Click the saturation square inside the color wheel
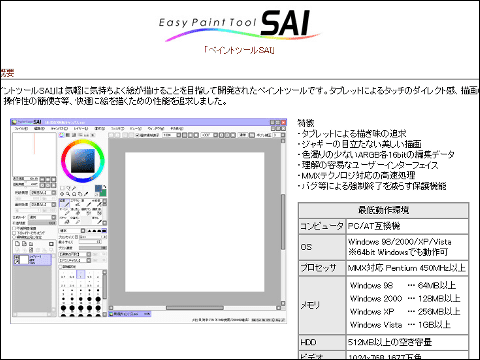Viewport: 480px width, 360px height. pyautogui.click(x=83, y=161)
